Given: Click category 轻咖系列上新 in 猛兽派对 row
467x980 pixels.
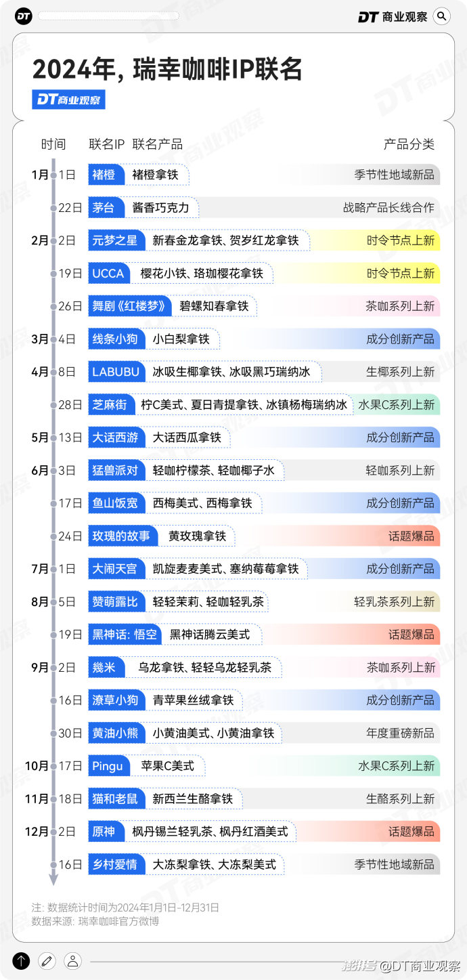Looking at the screenshot, I should (x=400, y=470).
